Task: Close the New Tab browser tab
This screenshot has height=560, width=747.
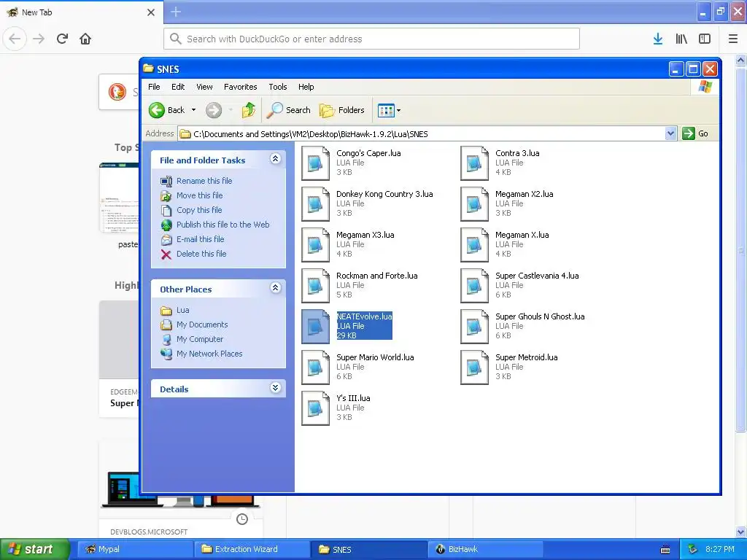Action: [x=151, y=12]
